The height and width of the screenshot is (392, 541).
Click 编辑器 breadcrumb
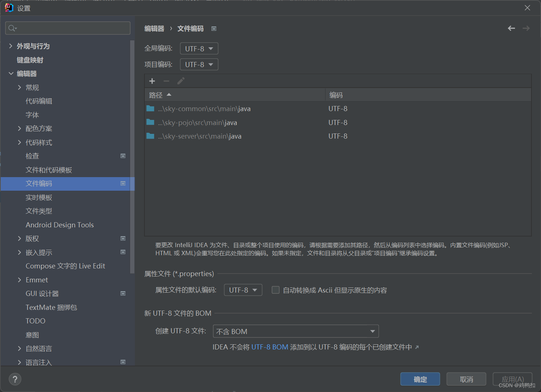(x=154, y=29)
